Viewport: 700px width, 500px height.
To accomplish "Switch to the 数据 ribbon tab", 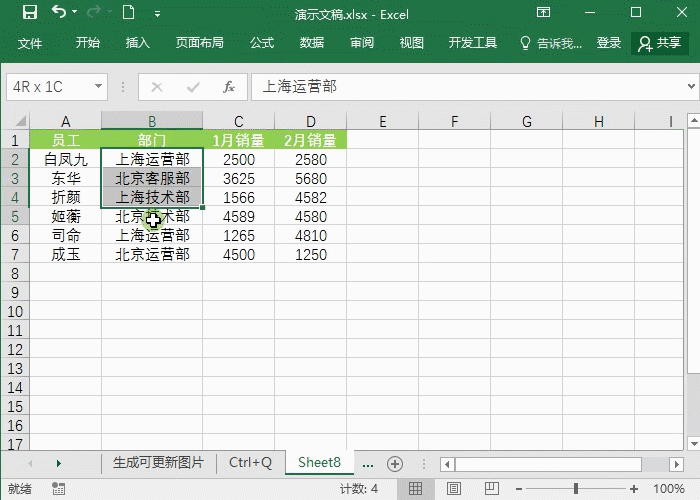I will pos(312,43).
